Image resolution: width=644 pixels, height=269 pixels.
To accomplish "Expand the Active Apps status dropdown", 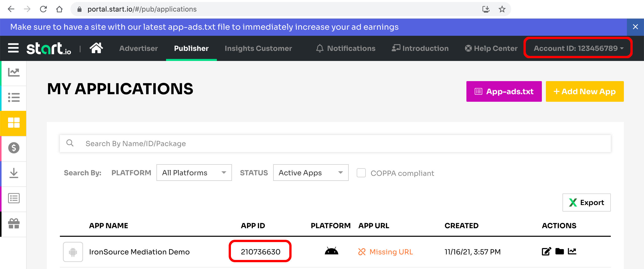I will coord(310,173).
